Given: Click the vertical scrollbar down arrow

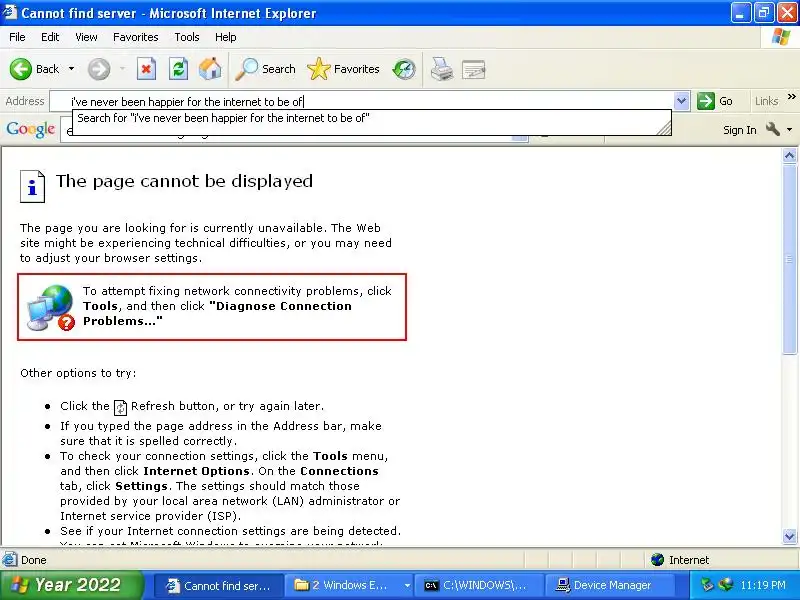Looking at the screenshot, I should (x=789, y=536).
